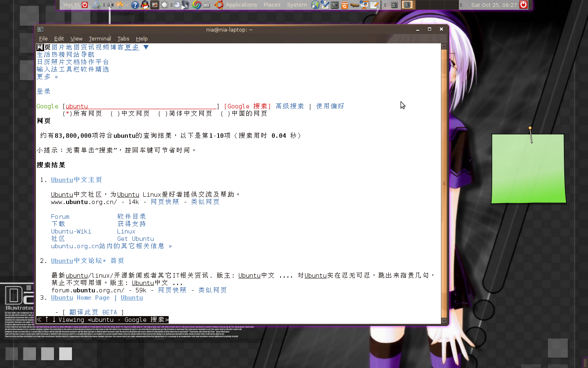588x368 pixels.
Task: Open the System menu
Action: pyautogui.click(x=297, y=5)
